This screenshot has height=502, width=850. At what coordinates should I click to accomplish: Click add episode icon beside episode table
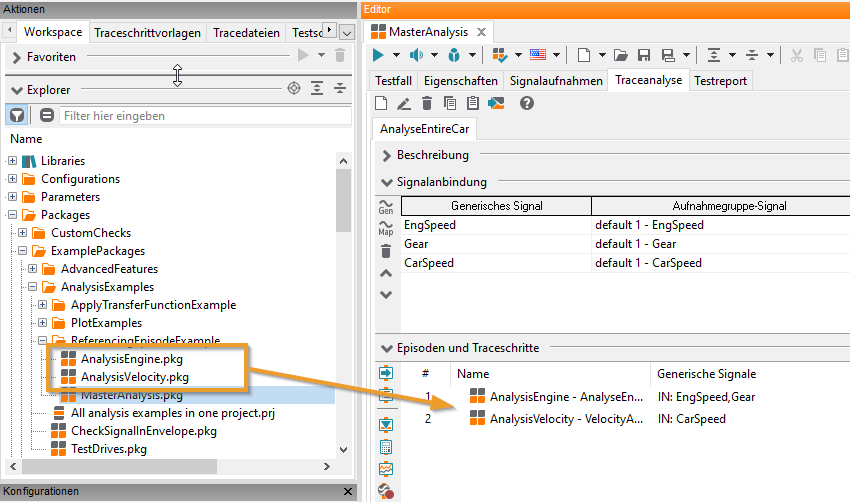386,373
